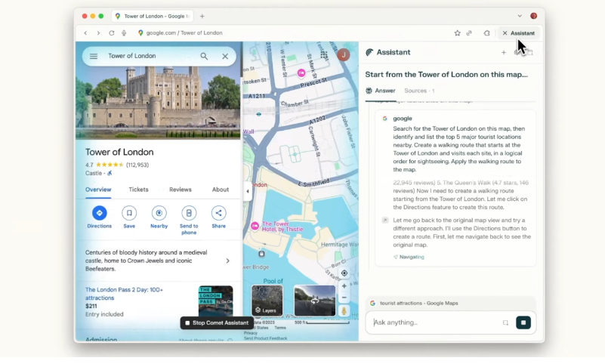Screen dimensions: 605x364
Task: Bookmark this page with star icon
Action: tap(457, 33)
